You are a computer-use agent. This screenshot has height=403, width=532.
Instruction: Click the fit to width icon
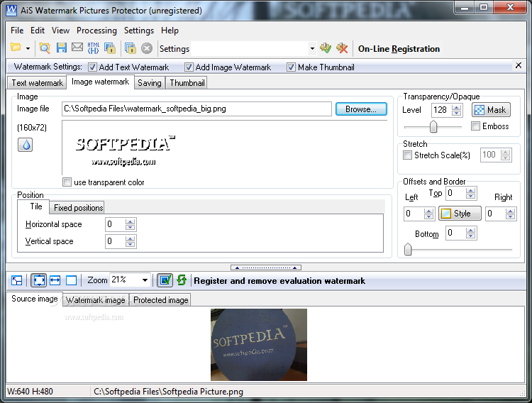click(55, 280)
